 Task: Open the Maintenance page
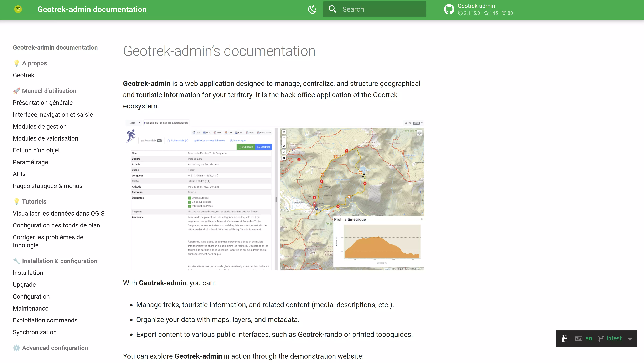31,309
